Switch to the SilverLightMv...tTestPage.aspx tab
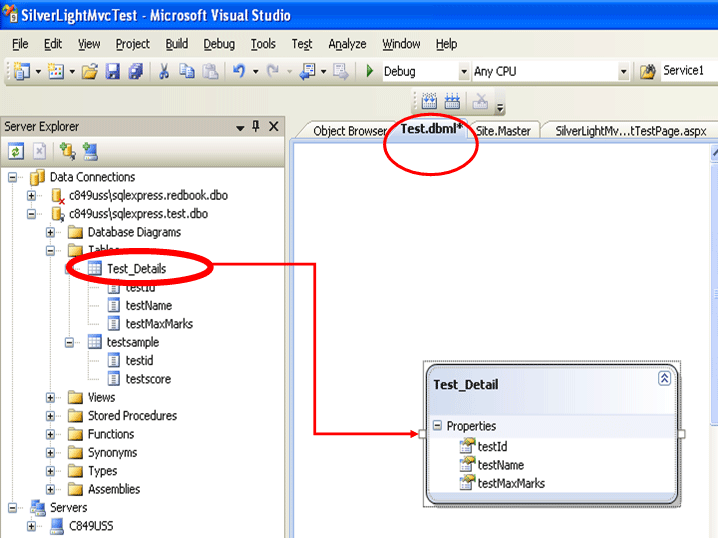 click(631, 131)
